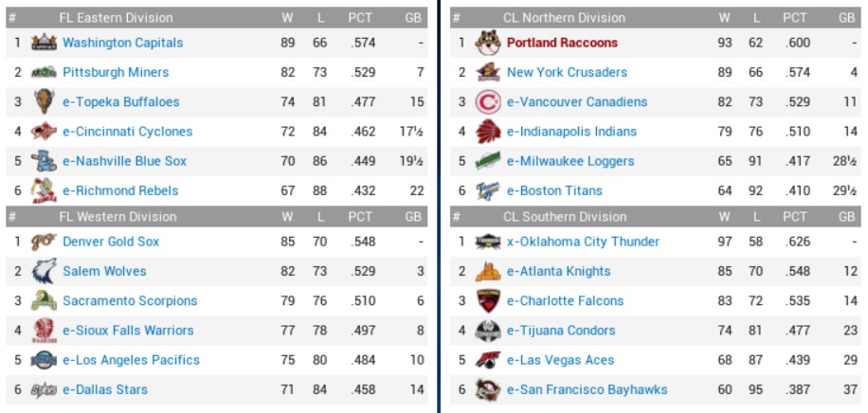Click the Portland Raccoons mascot logo
The width and height of the screenshot is (868, 413).
(x=487, y=43)
